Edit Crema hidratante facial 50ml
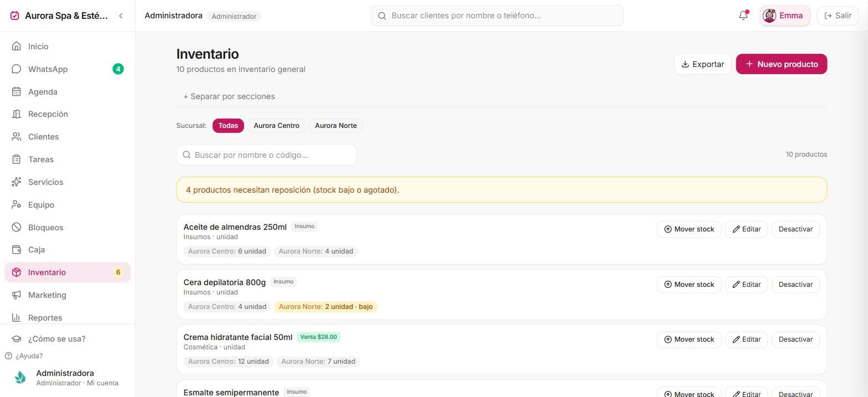 coord(746,339)
